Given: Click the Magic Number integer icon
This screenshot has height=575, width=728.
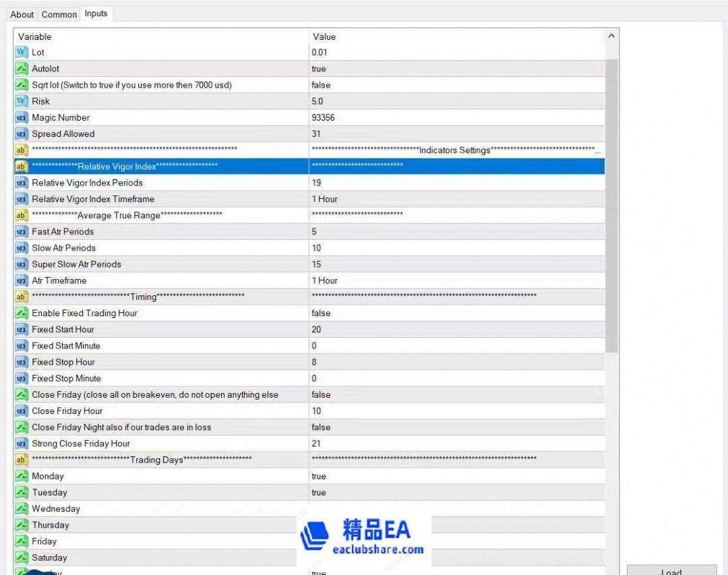Looking at the screenshot, I should click(22, 117).
